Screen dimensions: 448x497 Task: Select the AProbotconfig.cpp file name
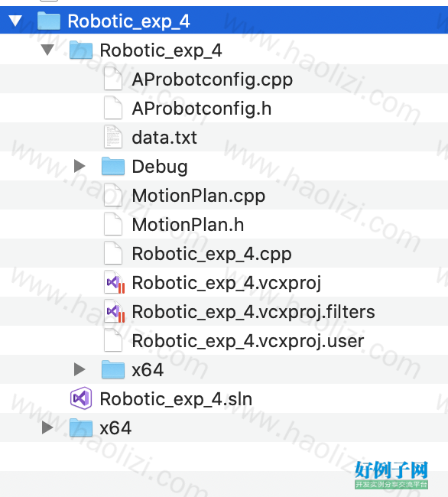213,80
